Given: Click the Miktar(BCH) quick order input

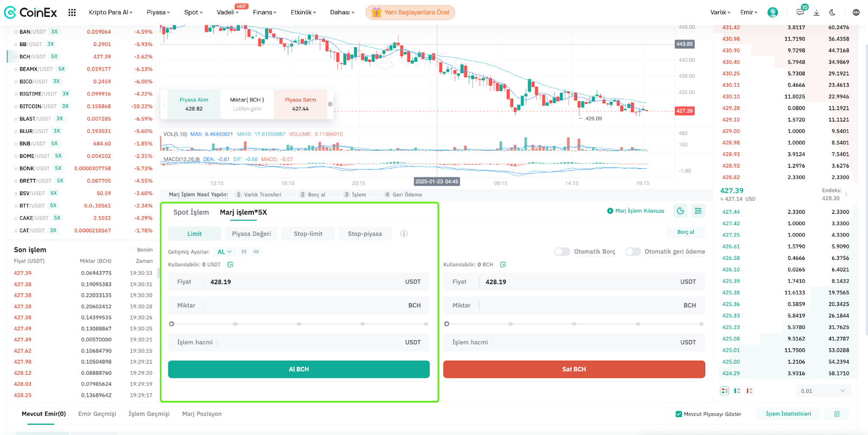Looking at the screenshot, I should pos(247,104).
